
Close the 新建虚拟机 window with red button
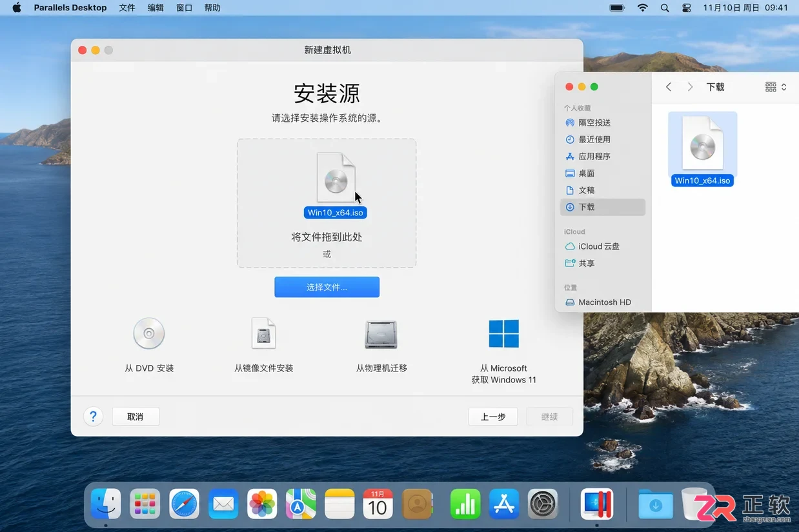pos(82,50)
